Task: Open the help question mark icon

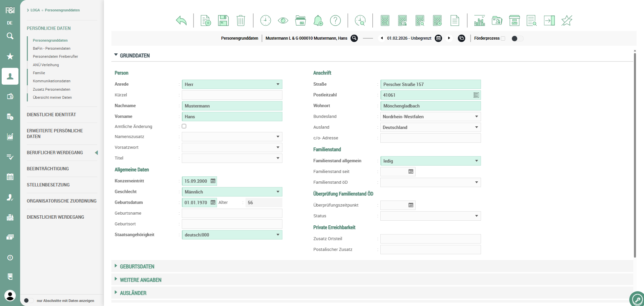Action: coord(335,20)
